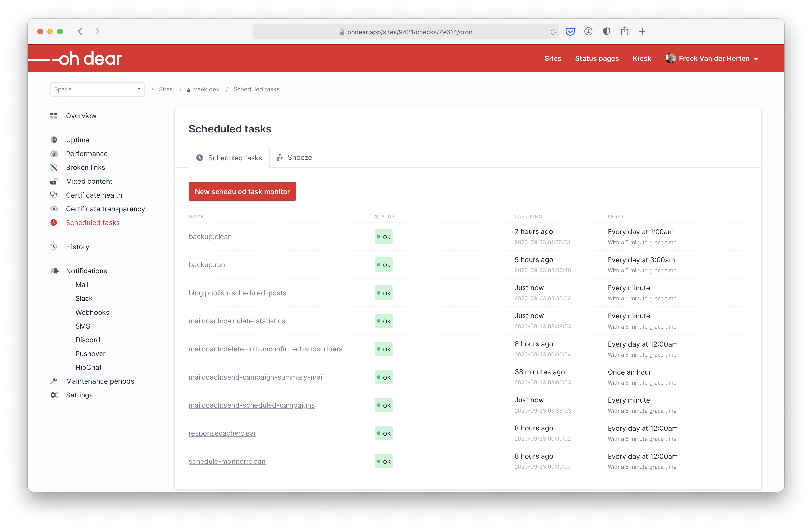
Task: Click the Overview grid icon in sidebar
Action: click(x=53, y=116)
